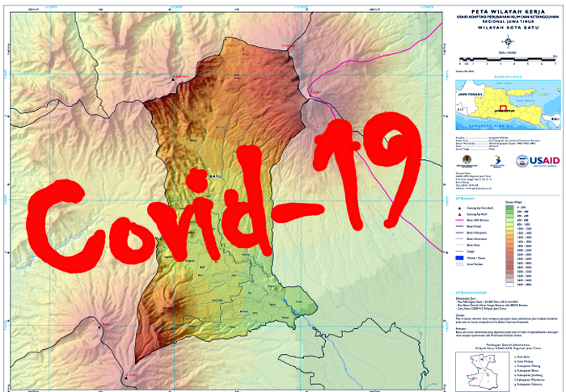Viewport: 566px width, 392px height.
Task: Click the JAWA TENGAH label on the inset map
Action: [x=471, y=95]
